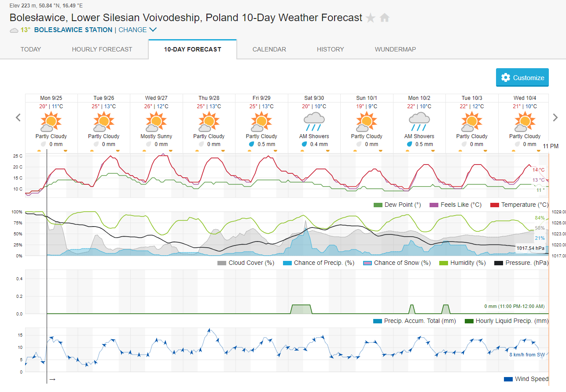Image resolution: width=566 pixels, height=392 pixels.
Task: Click the home icon beside the title
Action: click(385, 18)
